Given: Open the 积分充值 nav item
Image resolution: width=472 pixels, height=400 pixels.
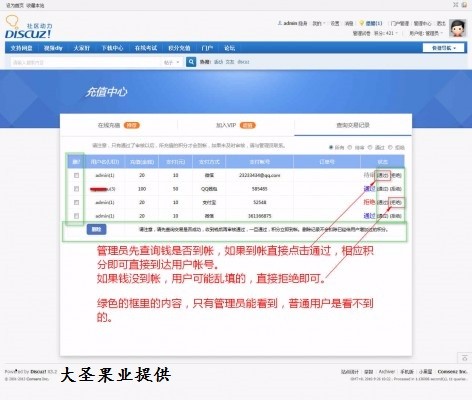Looking at the screenshot, I should 179,48.
